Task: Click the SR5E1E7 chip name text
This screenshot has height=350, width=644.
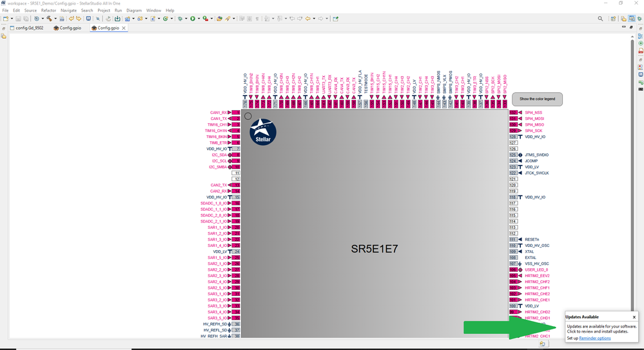Action: [374, 249]
